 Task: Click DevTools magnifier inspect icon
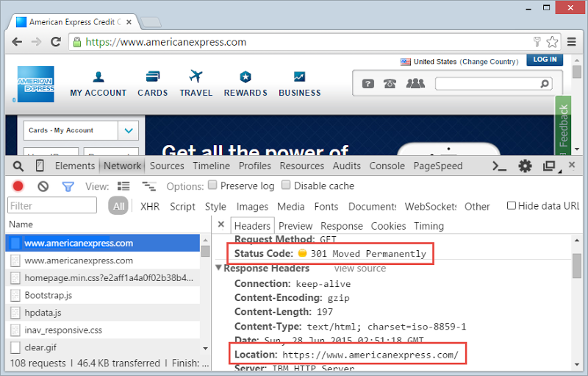pos(18,166)
